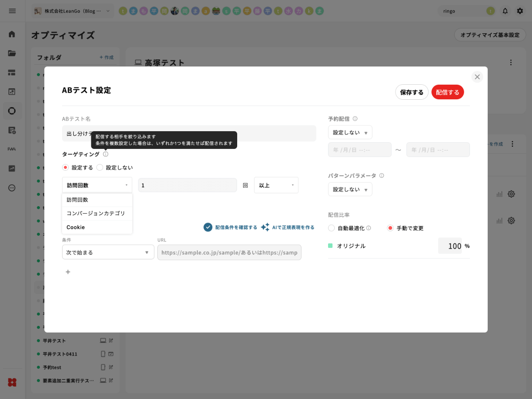Click the start date-time field

360,150
